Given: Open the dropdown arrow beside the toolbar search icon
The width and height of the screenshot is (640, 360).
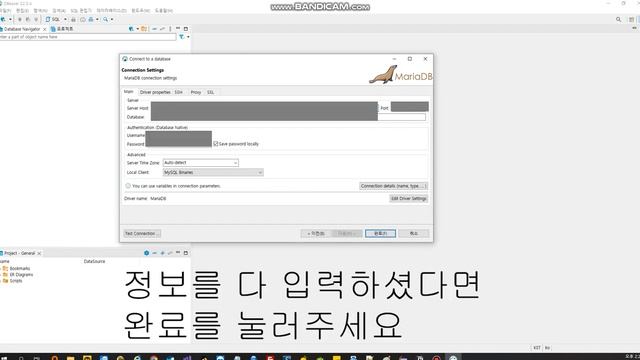Looking at the screenshot, I should [112, 19].
